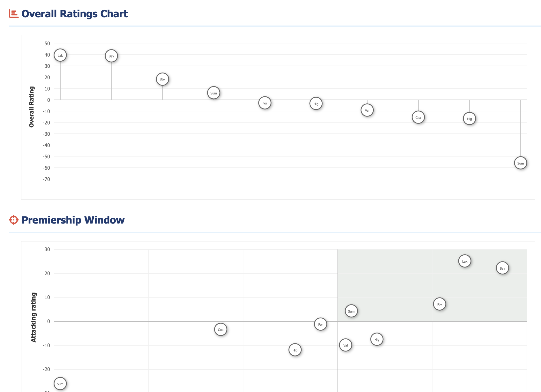Click the Riv bubble in shaded premiership zone
541x392 pixels.
tap(440, 304)
